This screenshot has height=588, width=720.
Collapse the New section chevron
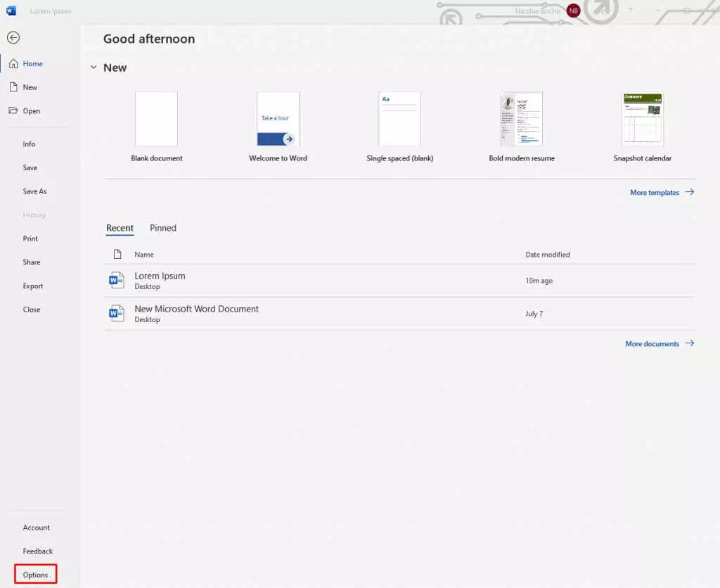pos(94,67)
